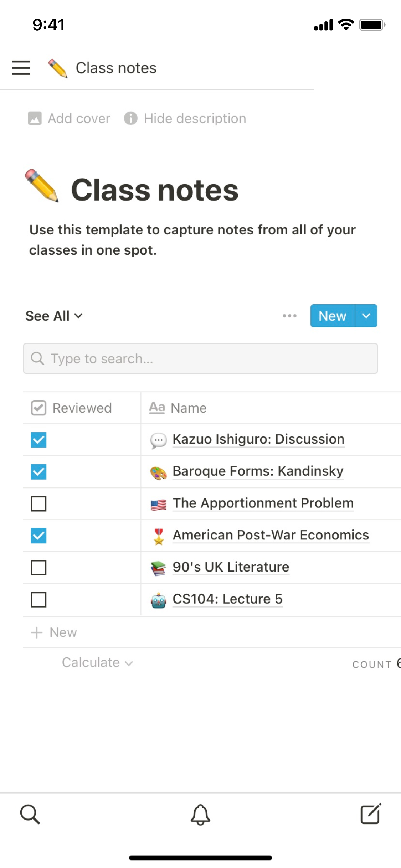Image resolution: width=401 pixels, height=868 pixels.
Task: Tap the compose new page icon
Action: pos(371,814)
